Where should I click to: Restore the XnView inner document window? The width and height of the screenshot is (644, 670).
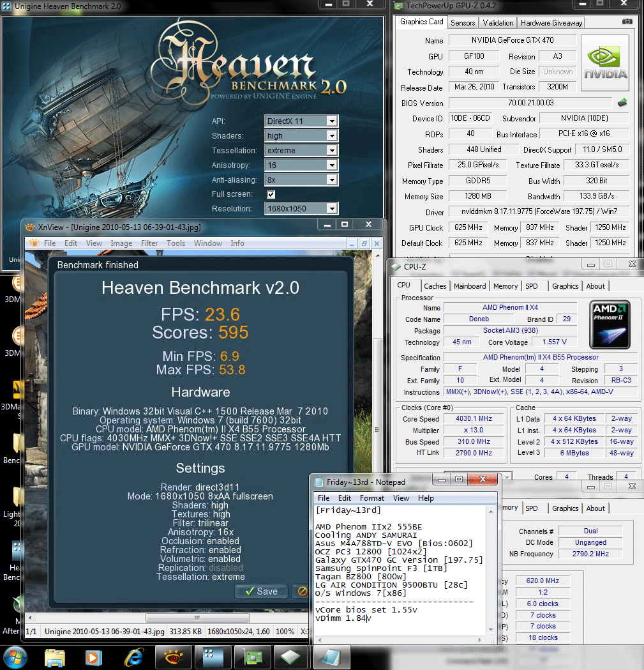coord(364,243)
